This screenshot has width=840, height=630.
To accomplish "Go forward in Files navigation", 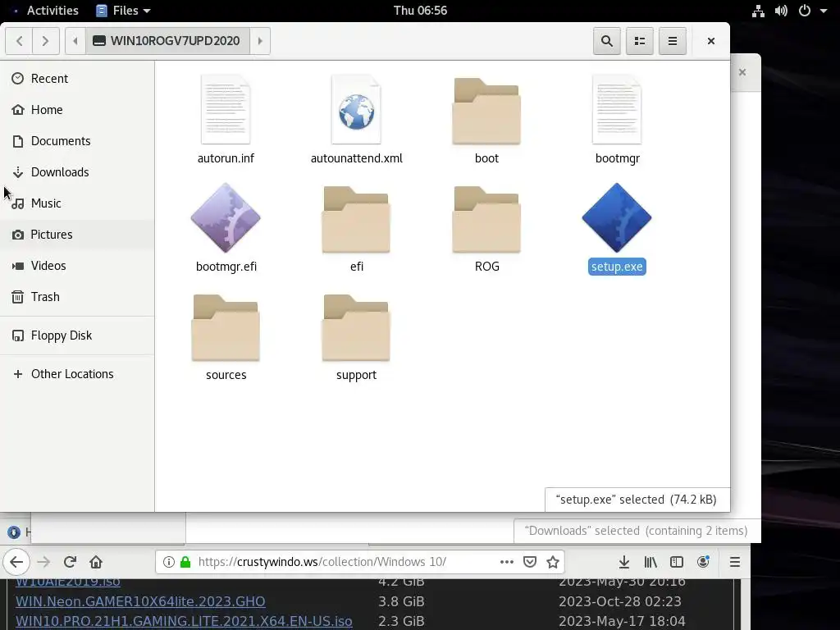I will click(x=46, y=41).
